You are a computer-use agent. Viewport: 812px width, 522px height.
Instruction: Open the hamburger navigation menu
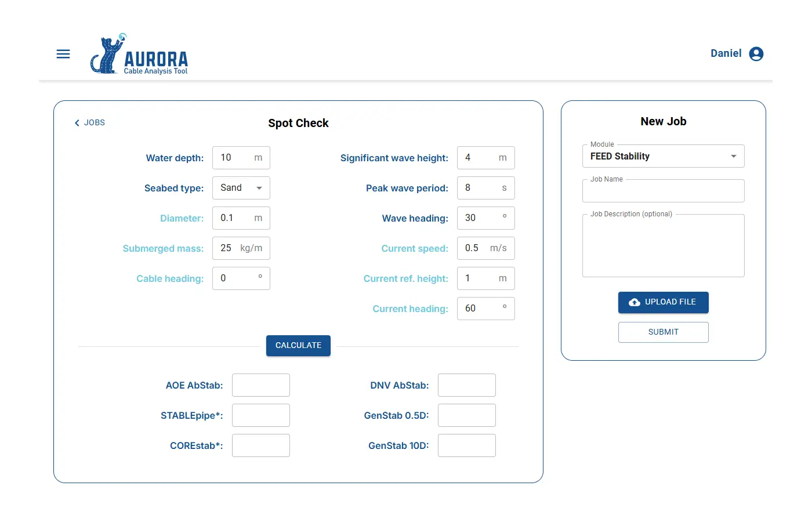[x=63, y=54]
